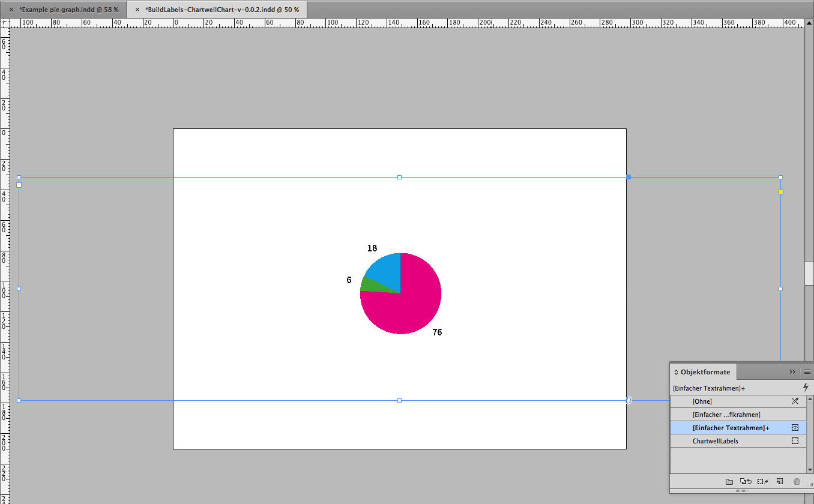Click the pie label 18
Image resolution: width=814 pixels, height=504 pixels.
(372, 248)
